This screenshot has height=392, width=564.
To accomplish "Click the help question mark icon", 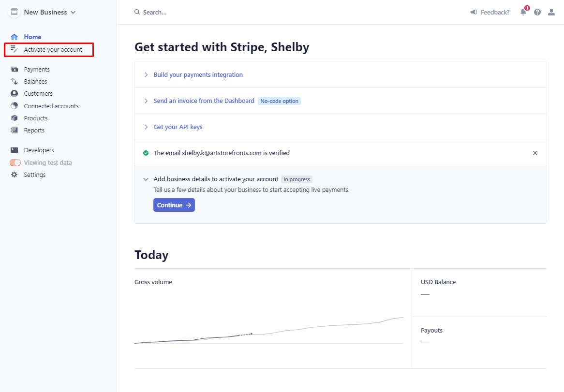I will pyautogui.click(x=537, y=12).
